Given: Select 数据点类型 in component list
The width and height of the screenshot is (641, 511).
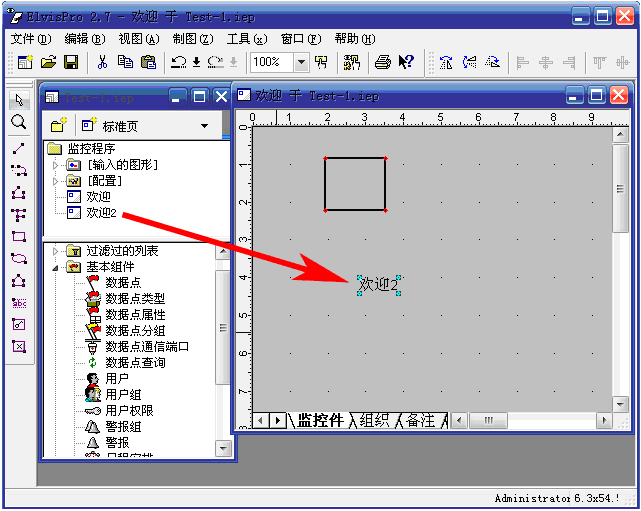Looking at the screenshot, I should pos(135,299).
